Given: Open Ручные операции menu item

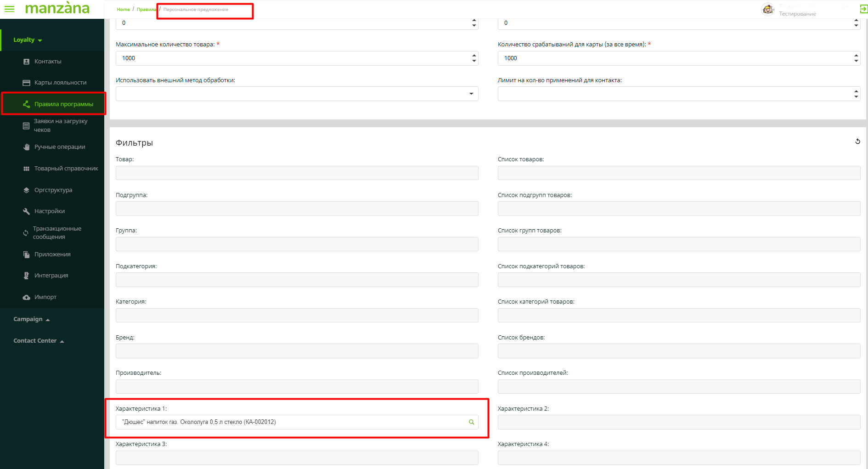Looking at the screenshot, I should 60,147.
